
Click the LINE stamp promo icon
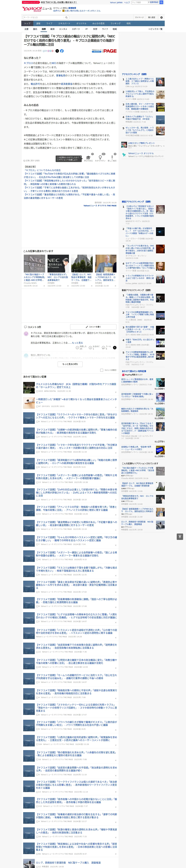(124, 145)
